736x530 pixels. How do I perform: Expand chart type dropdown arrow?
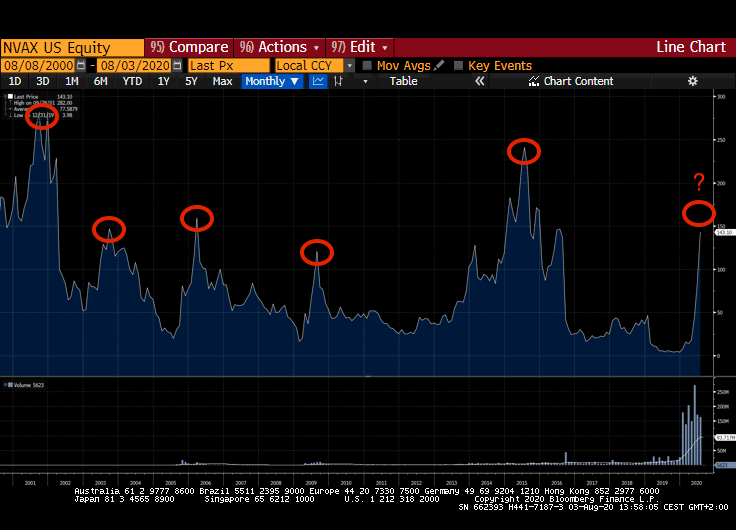(365, 82)
